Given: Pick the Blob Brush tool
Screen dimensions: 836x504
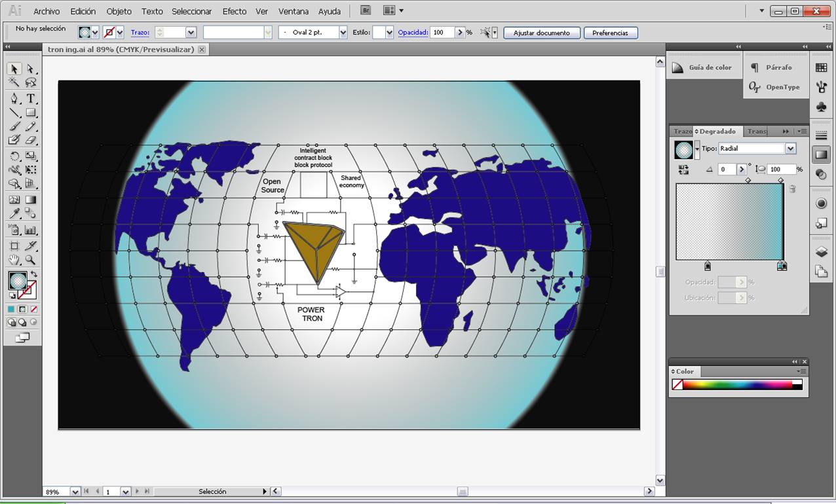Looking at the screenshot, I should [x=14, y=140].
